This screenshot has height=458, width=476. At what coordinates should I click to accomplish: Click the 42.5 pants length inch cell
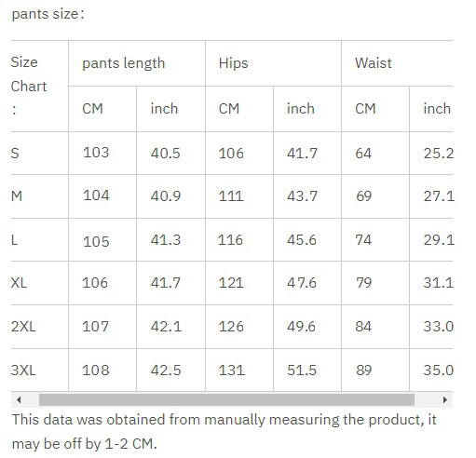[x=170, y=370]
